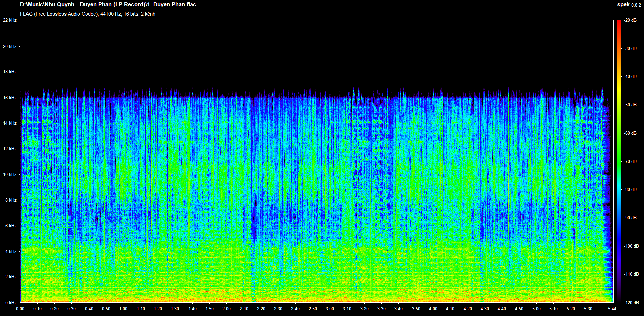Viewport: 644px width, 316px height.
Task: Click the 14 kHz frequency axis label
Action: pos(10,123)
